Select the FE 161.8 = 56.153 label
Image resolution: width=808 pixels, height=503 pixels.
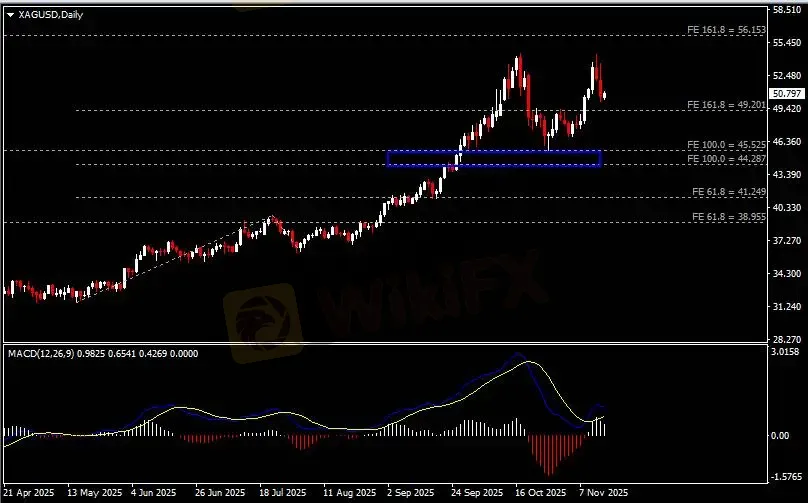click(726, 31)
